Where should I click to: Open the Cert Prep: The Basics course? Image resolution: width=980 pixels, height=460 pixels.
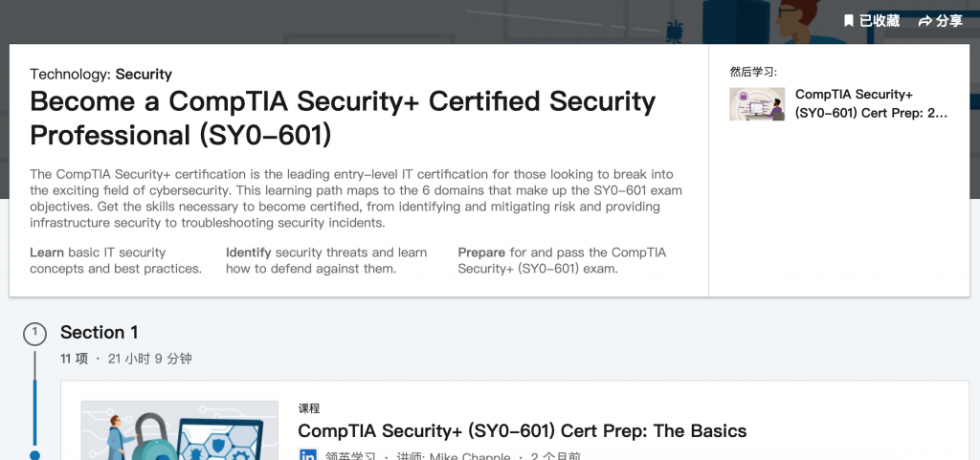(522, 430)
